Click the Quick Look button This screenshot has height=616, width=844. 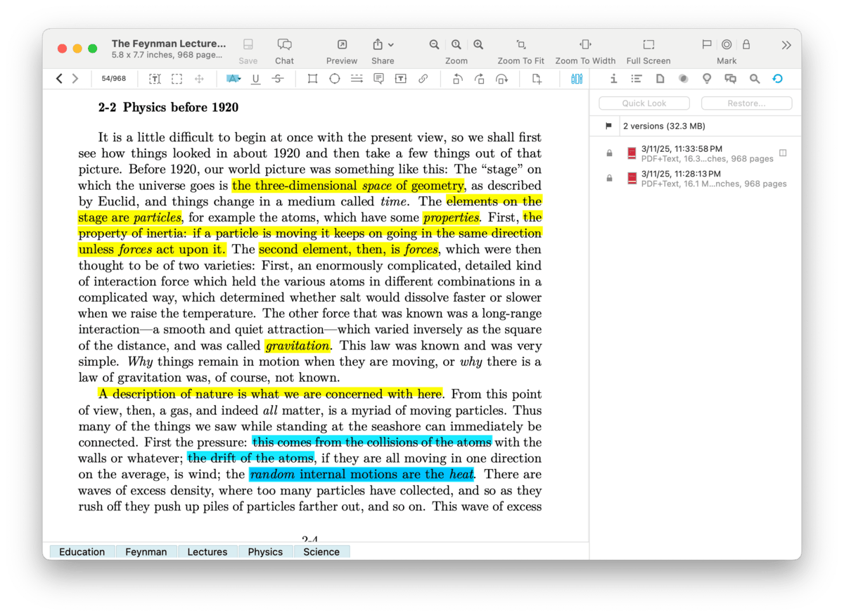coord(644,103)
